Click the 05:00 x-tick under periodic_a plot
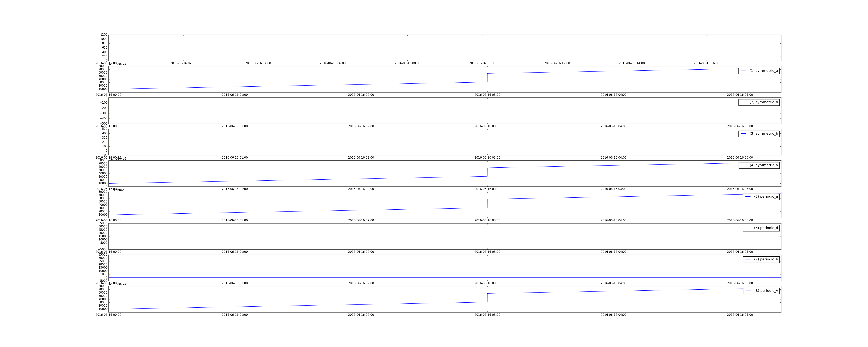Image resolution: width=868 pixels, height=347 pixels. 740,220
